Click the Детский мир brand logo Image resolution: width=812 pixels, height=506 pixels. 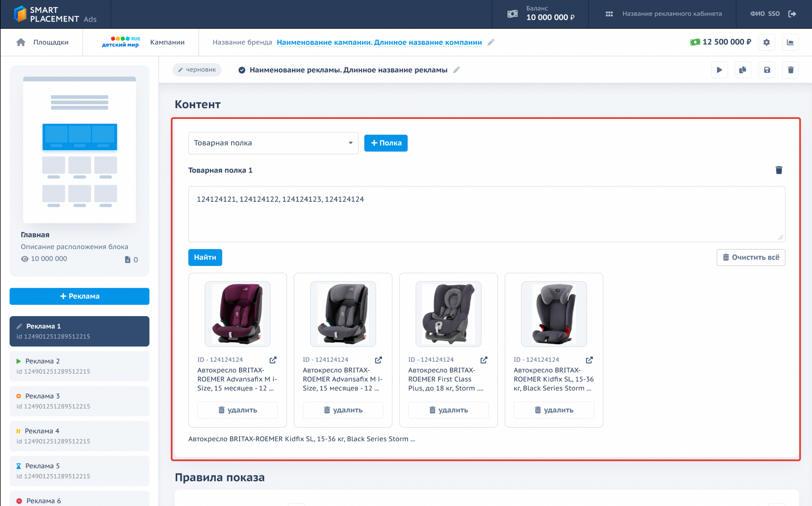tap(121, 42)
